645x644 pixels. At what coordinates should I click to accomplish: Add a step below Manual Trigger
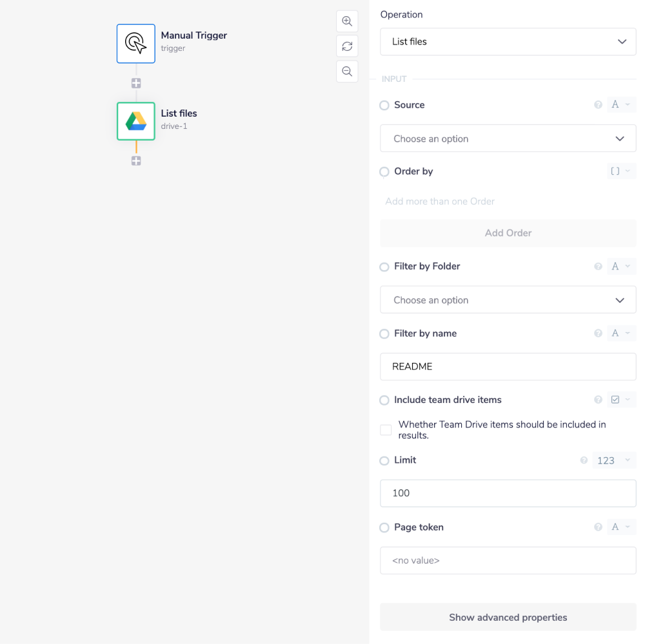tap(136, 83)
